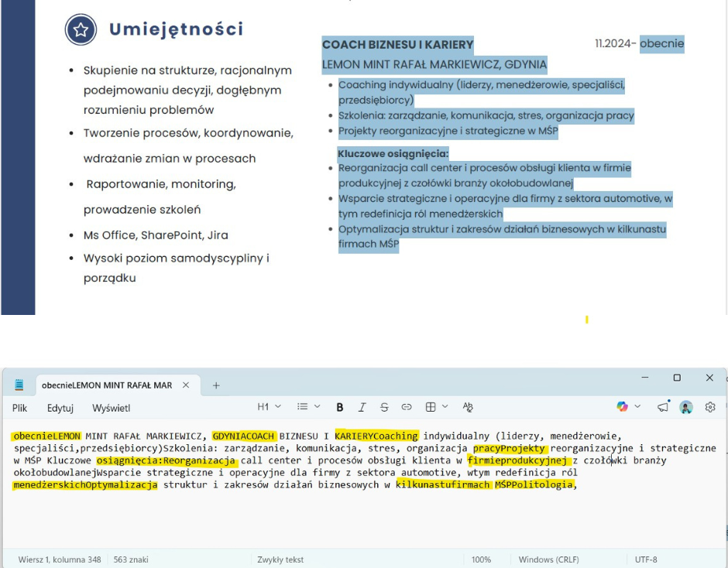The image size is (728, 568).
Task: Click the star icon next to Umiejętności
Action: pos(81,29)
